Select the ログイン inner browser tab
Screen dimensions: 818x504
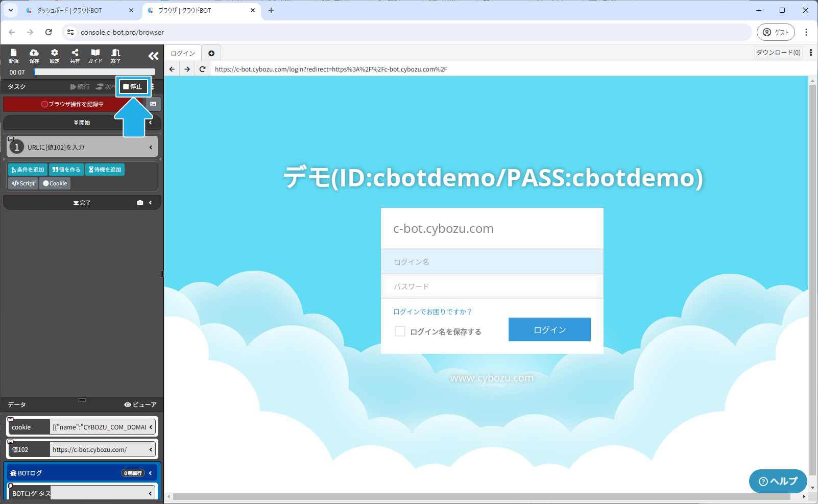point(183,53)
